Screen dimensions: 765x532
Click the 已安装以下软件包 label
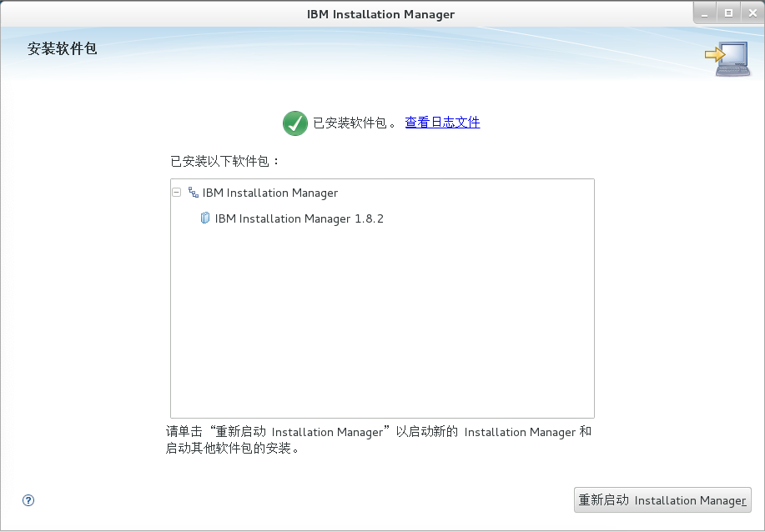(225, 161)
